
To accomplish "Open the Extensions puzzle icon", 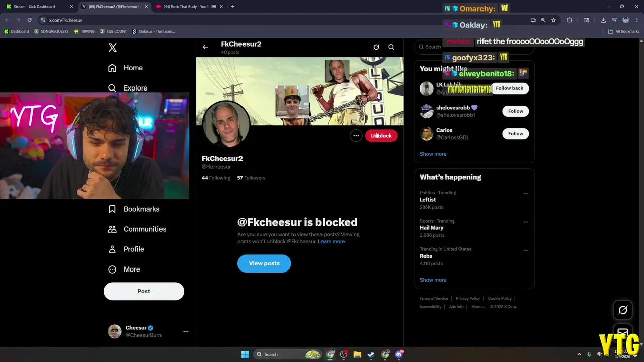I will (x=570, y=20).
